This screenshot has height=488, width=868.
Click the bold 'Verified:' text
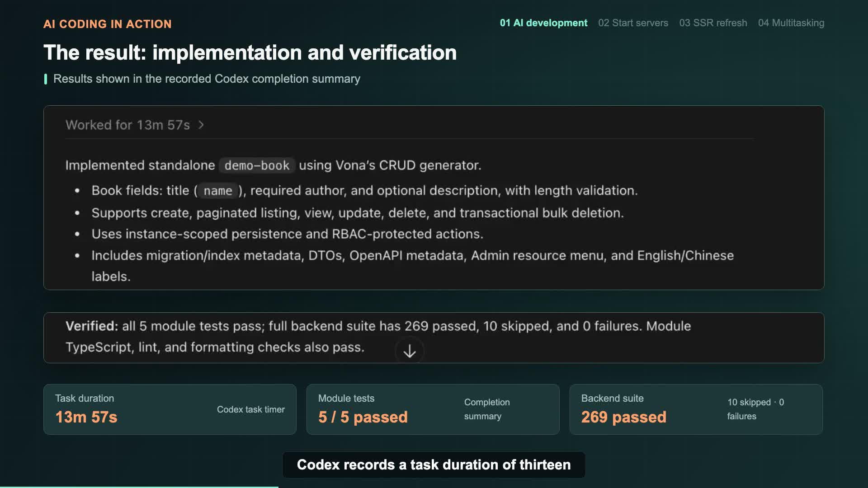92,326
